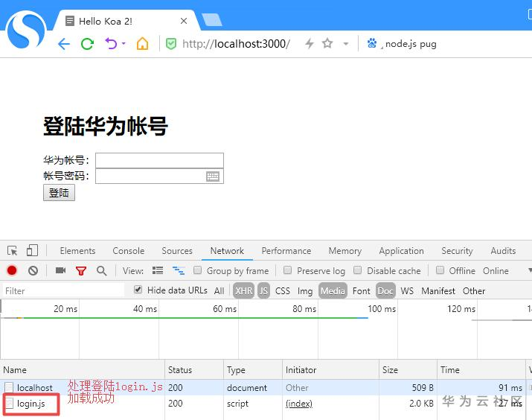Toggle the waterfall overview view icon

179,270
